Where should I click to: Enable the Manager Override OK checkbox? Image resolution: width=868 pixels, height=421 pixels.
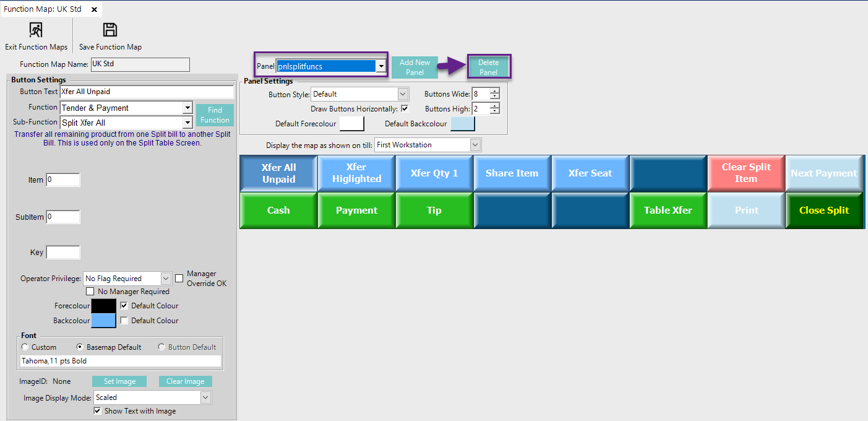(179, 279)
